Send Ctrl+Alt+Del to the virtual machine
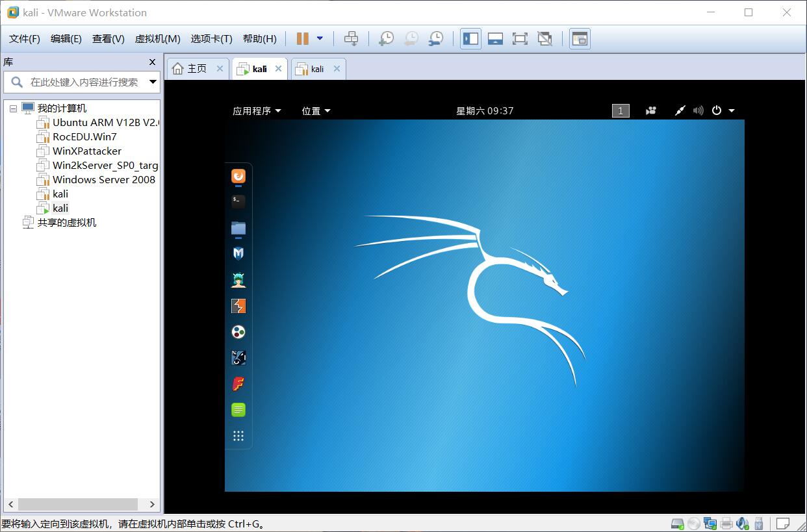 pos(351,39)
